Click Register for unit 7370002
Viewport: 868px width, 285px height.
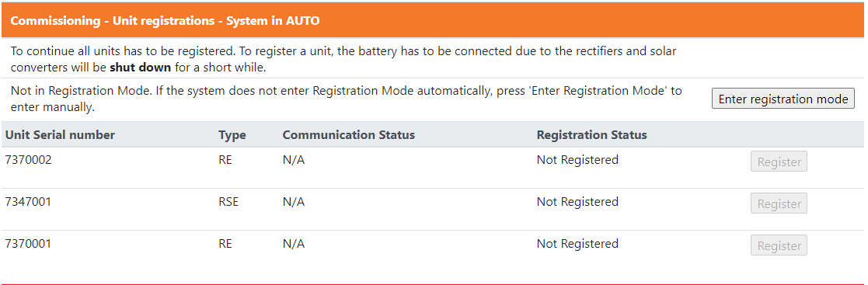click(x=779, y=162)
